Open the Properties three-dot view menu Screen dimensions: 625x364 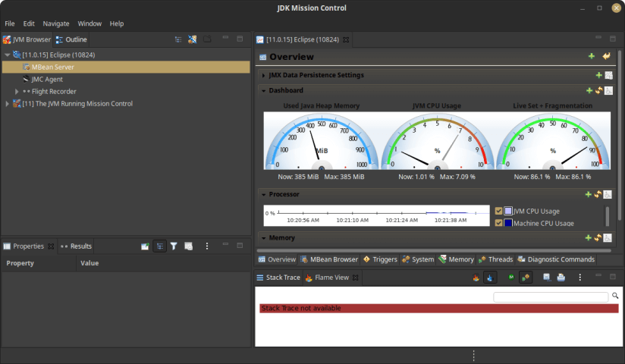pos(207,246)
